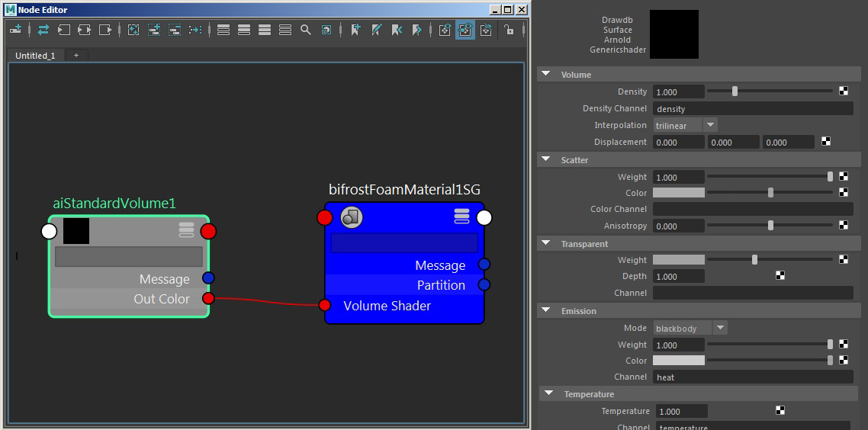Click the Anisotropy slider
Image resolution: width=868 pixels, height=430 pixels.
tap(770, 225)
